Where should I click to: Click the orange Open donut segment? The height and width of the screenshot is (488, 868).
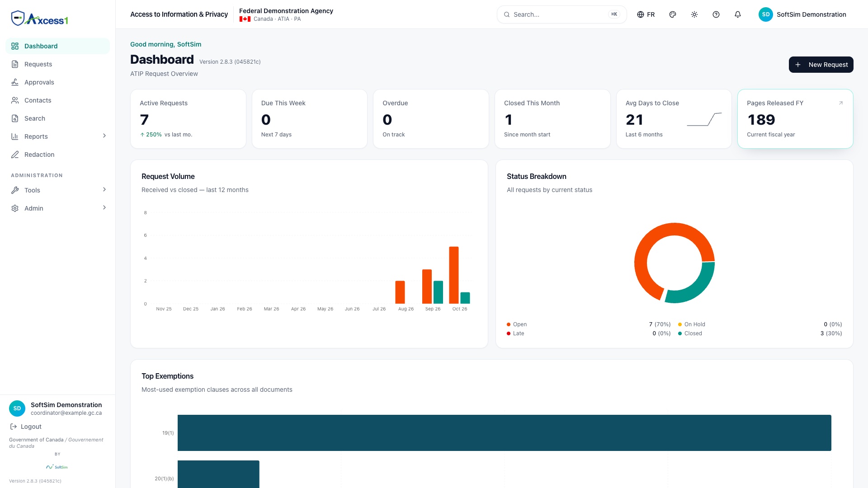click(x=651, y=239)
